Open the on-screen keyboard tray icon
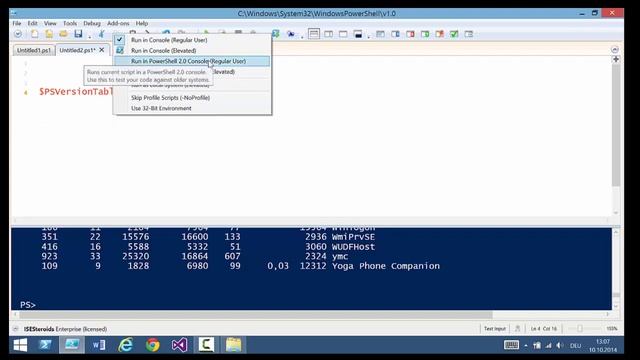This screenshot has height=360, width=640. pyautogui.click(x=511, y=345)
